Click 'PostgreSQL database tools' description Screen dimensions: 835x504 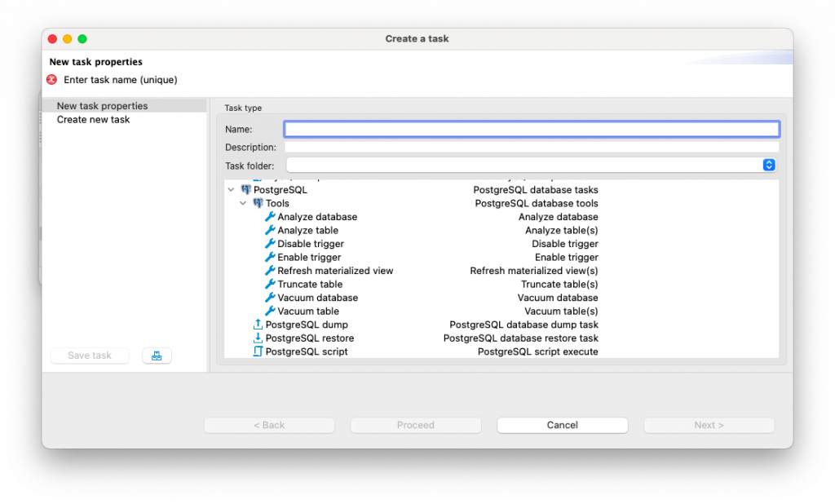point(537,203)
